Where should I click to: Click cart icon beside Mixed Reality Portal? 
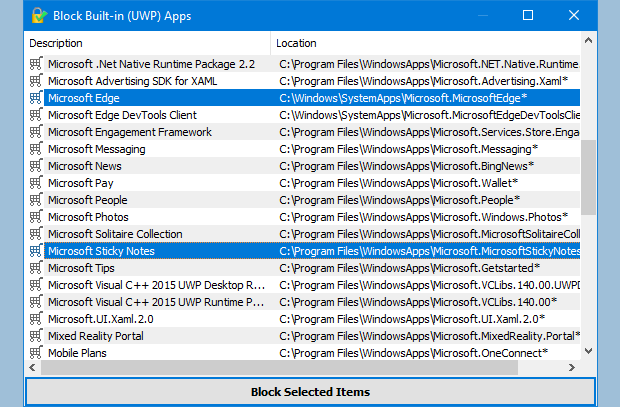[36, 336]
